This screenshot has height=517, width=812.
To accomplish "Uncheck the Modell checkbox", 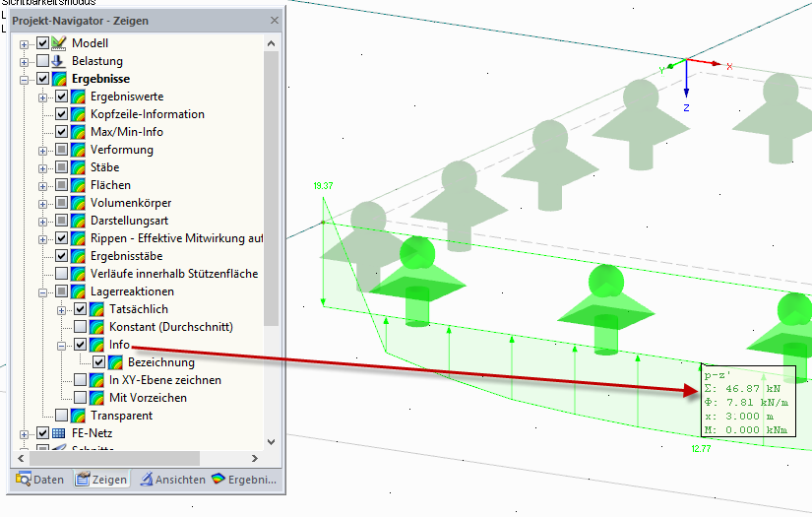I will pyautogui.click(x=42, y=43).
